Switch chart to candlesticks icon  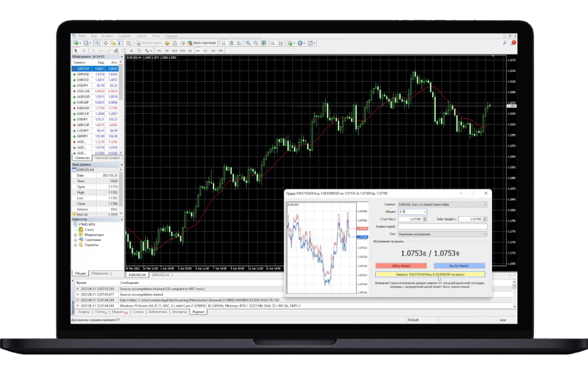point(231,43)
